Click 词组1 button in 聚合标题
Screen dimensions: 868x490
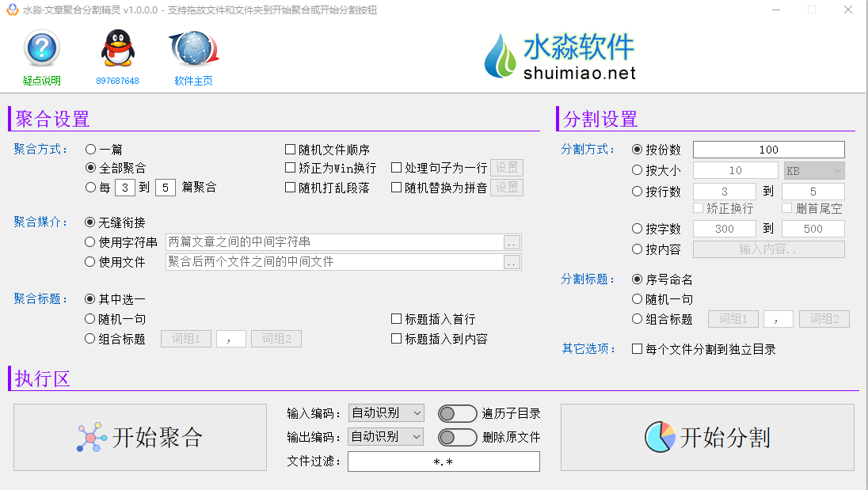186,339
